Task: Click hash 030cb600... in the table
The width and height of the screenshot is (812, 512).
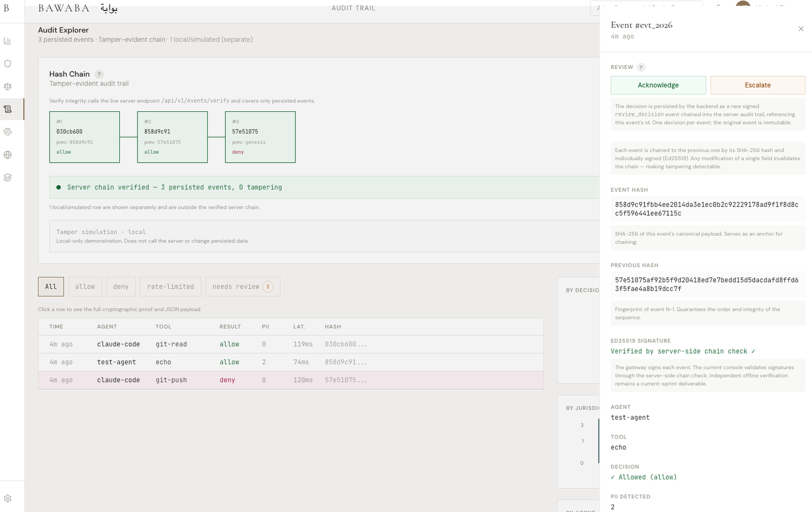Action: pyautogui.click(x=346, y=344)
